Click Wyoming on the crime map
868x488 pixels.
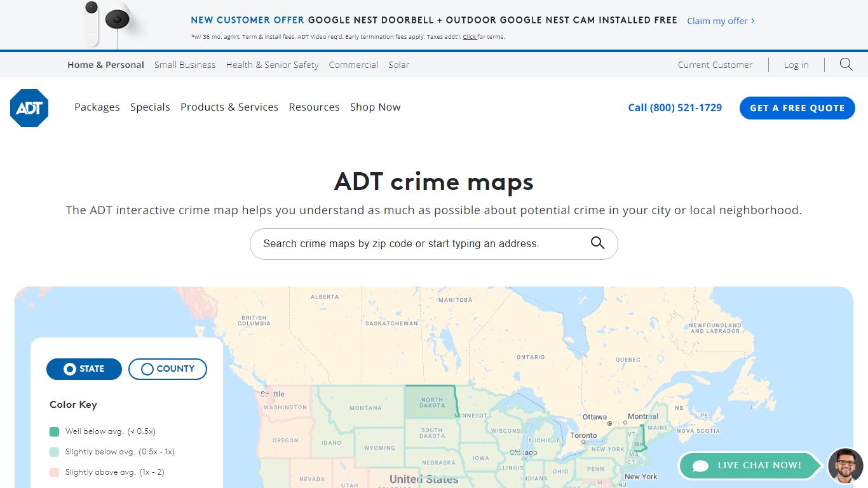pyautogui.click(x=379, y=447)
